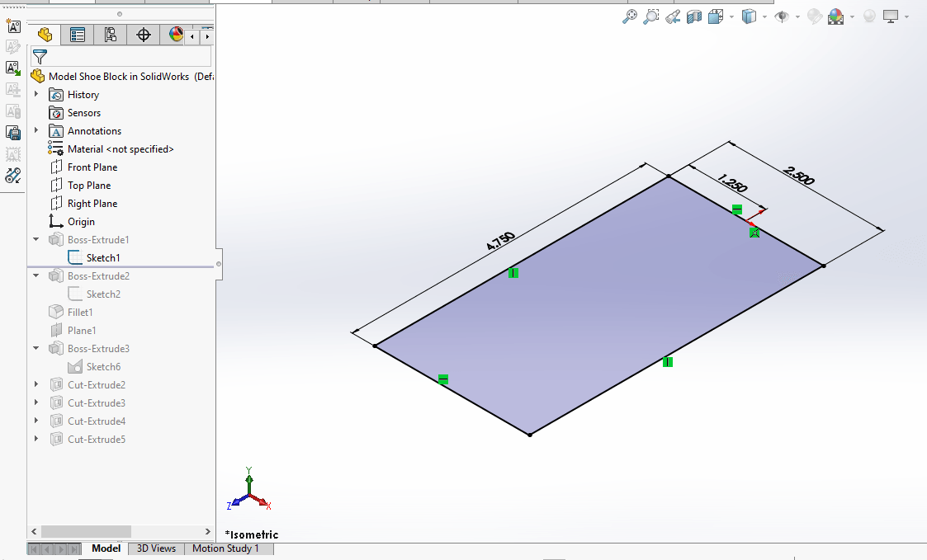This screenshot has width=927, height=560.
Task: Expand the Annotations folder
Action: (36, 131)
